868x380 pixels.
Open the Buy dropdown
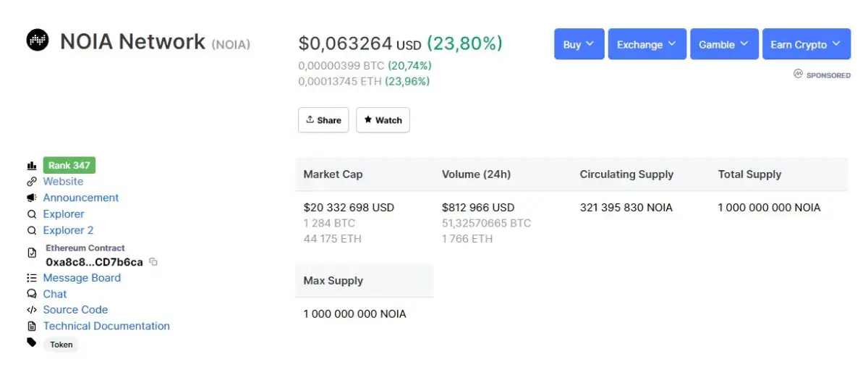click(579, 44)
